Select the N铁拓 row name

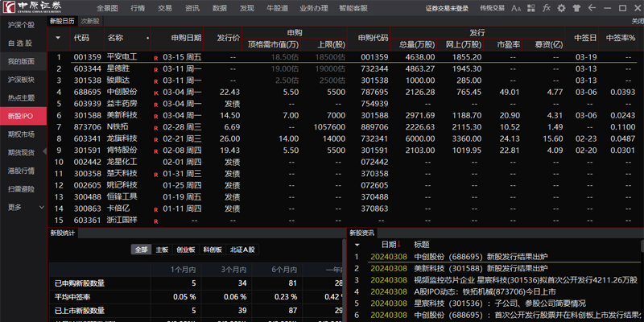[118, 127]
